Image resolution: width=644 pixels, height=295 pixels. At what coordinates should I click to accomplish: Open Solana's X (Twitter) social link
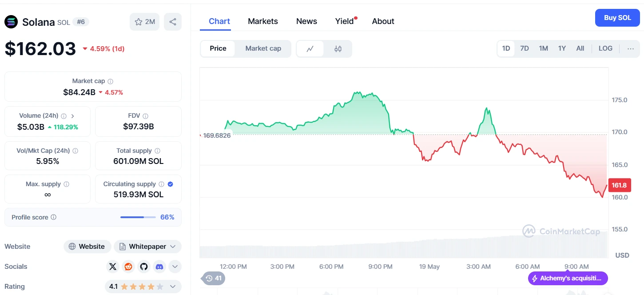[113, 267]
